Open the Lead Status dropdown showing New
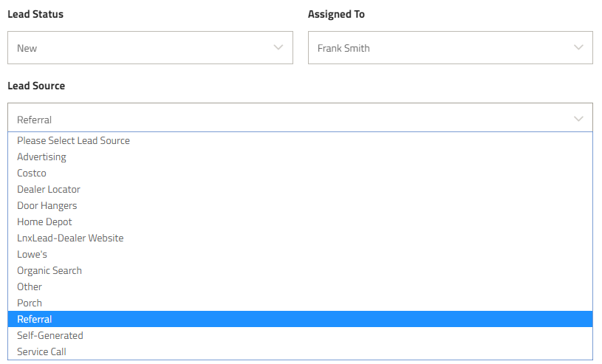This screenshot has width=602, height=364. point(150,47)
